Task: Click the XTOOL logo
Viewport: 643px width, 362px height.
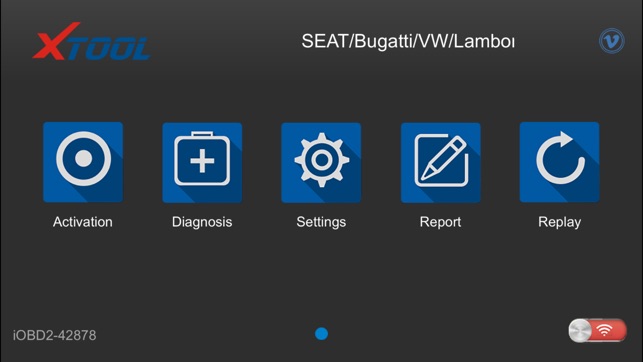Action: (x=92, y=41)
